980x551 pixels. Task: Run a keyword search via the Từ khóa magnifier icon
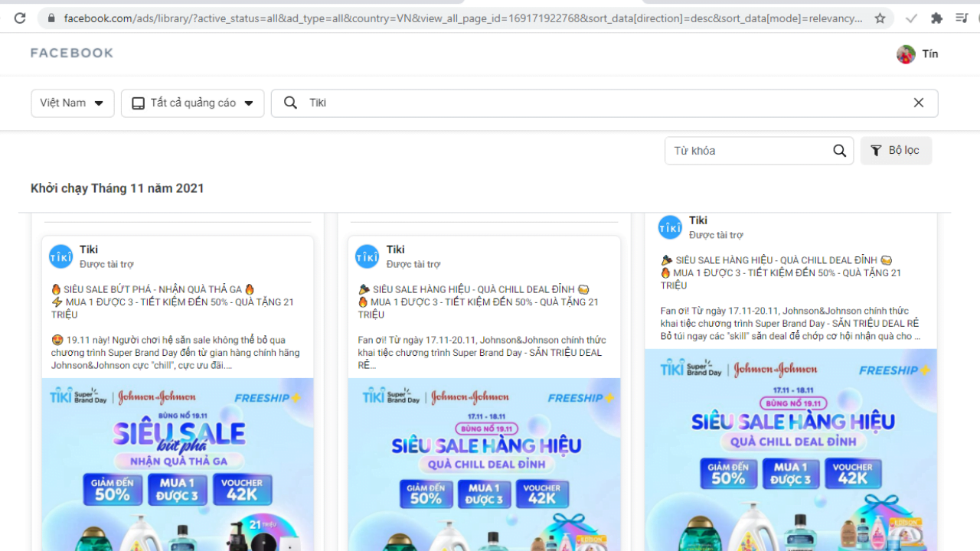pos(839,150)
